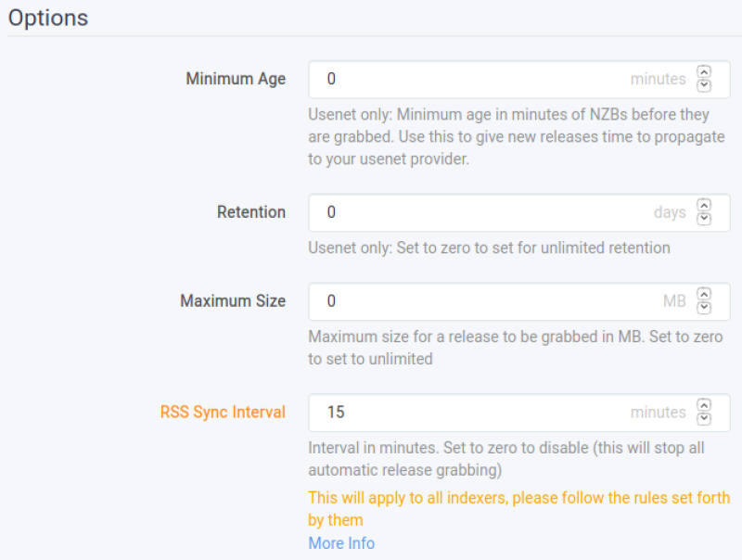Click the Options section heading
This screenshot has height=560, width=742.
click(x=48, y=18)
